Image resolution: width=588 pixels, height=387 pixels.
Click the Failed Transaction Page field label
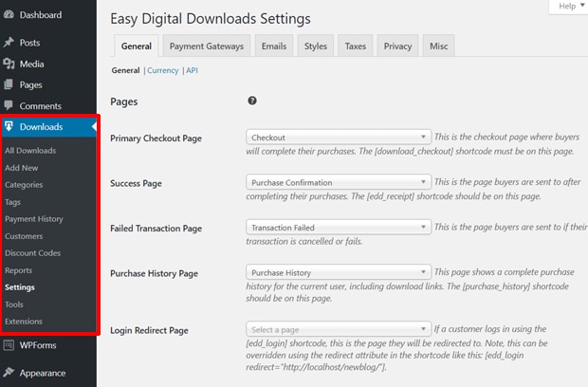(156, 229)
